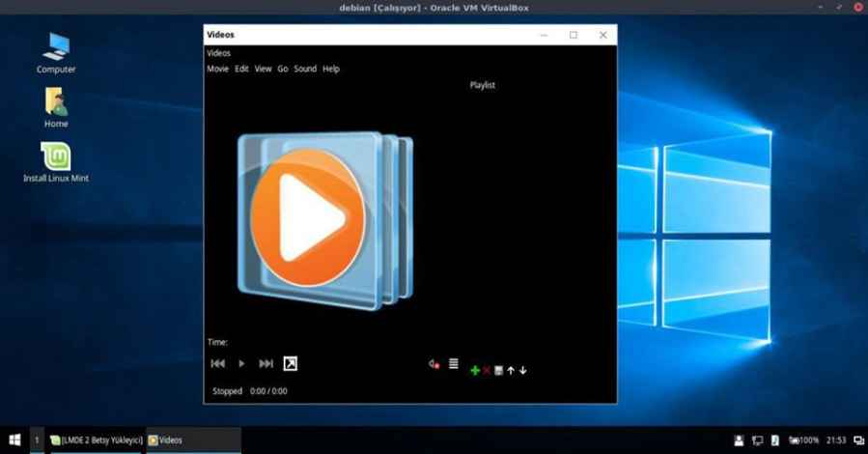Open the 21:53 clock calendar

[x=836, y=440]
